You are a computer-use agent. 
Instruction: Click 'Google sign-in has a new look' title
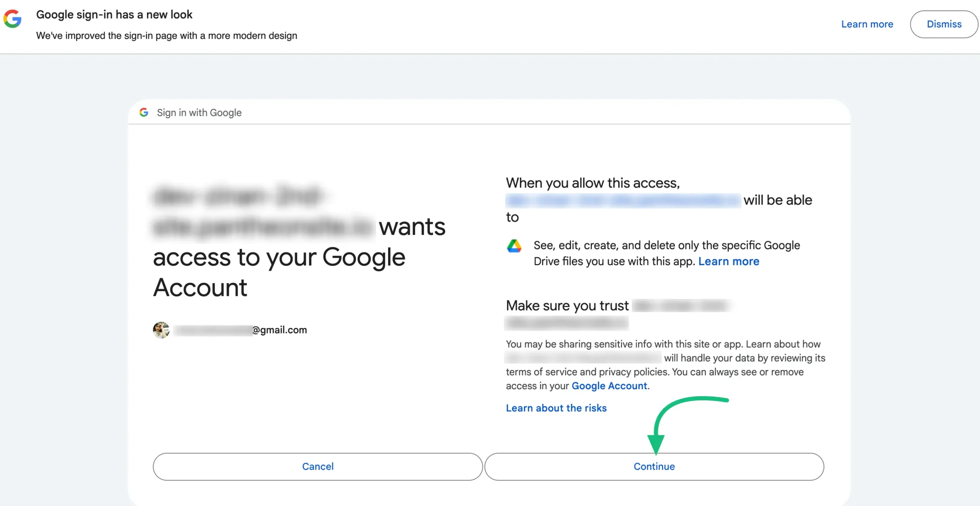(x=114, y=15)
